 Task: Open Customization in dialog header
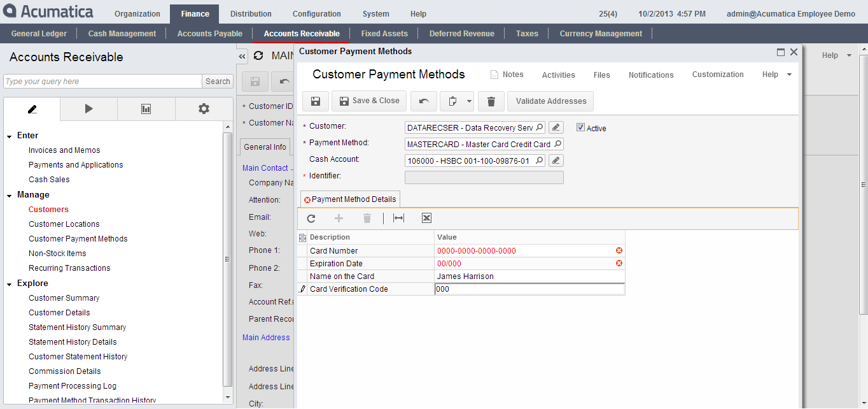click(718, 75)
